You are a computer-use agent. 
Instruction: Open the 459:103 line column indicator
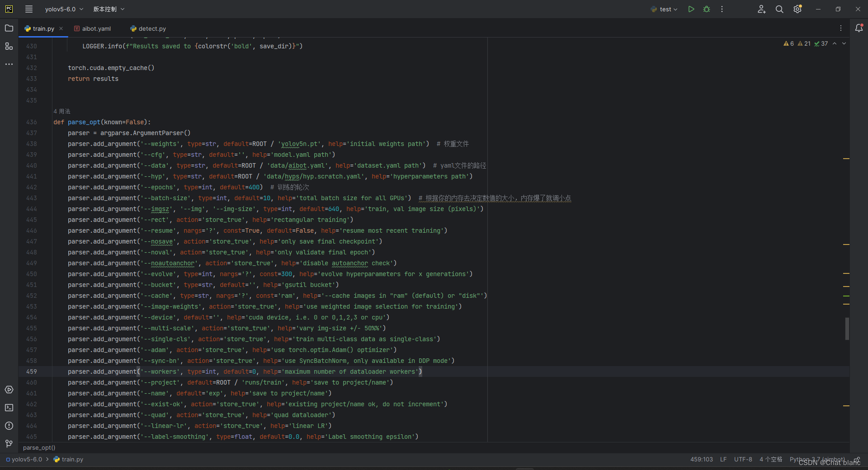click(x=702, y=459)
